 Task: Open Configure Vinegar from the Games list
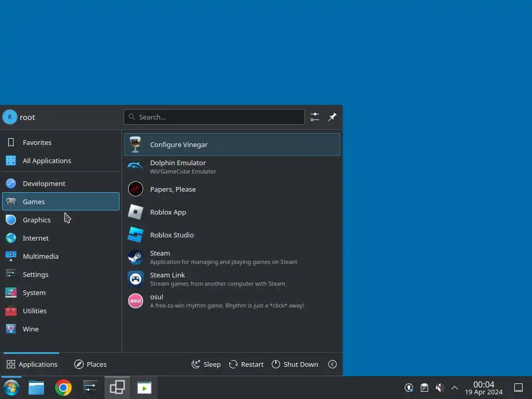coord(232,144)
